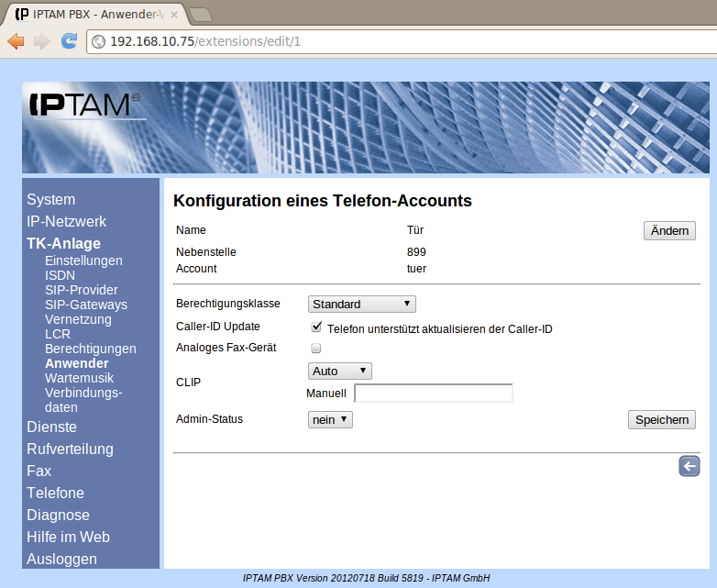Click the Manuell CLIP text field

[433, 394]
